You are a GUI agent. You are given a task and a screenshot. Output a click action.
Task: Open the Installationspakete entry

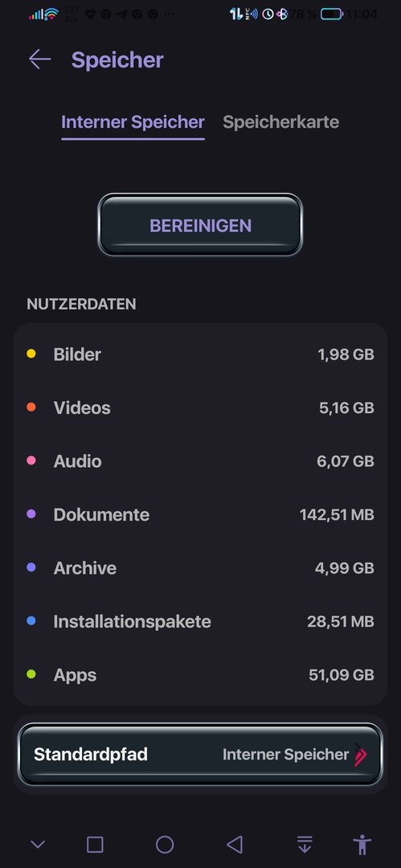tap(200, 621)
